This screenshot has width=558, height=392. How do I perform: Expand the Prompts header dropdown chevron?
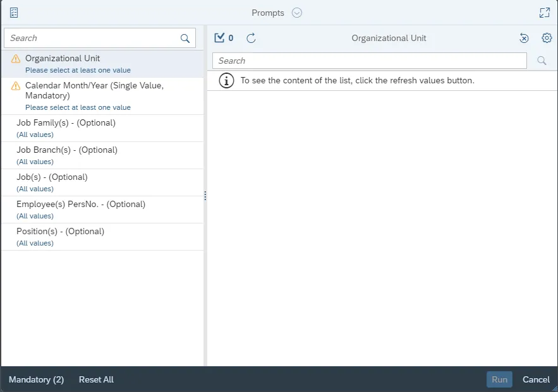coord(297,13)
